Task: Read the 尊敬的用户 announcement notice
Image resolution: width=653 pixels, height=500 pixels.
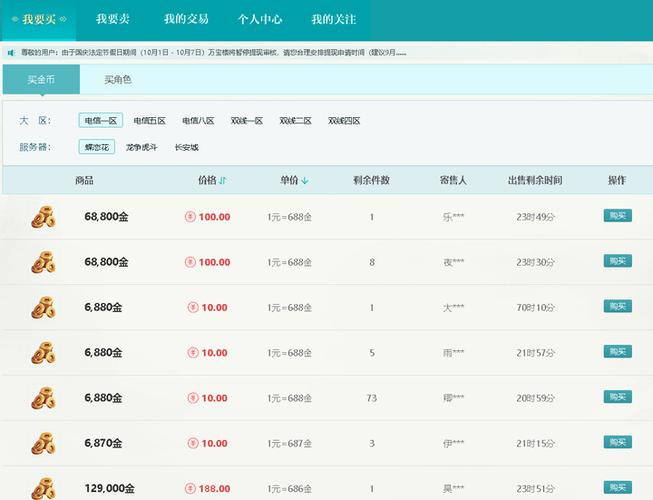Action: tap(214, 52)
